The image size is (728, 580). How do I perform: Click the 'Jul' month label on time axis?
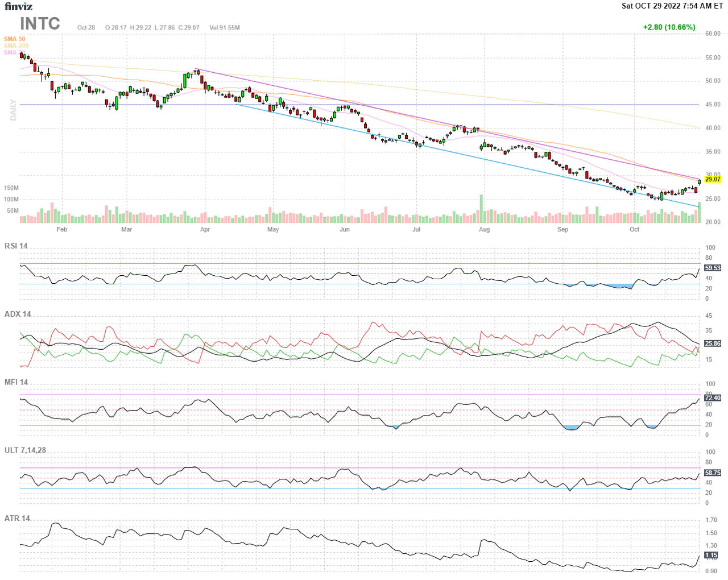[x=416, y=229]
